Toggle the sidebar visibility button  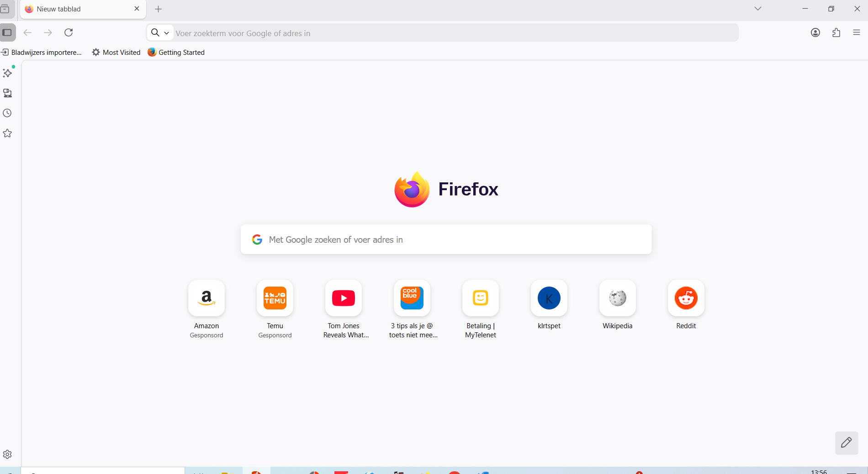7,32
